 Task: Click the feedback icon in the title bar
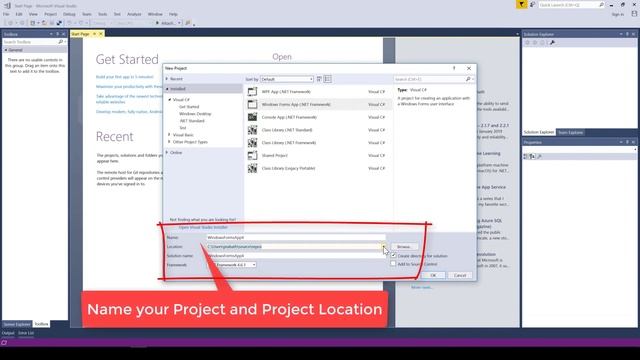[x=533, y=5]
